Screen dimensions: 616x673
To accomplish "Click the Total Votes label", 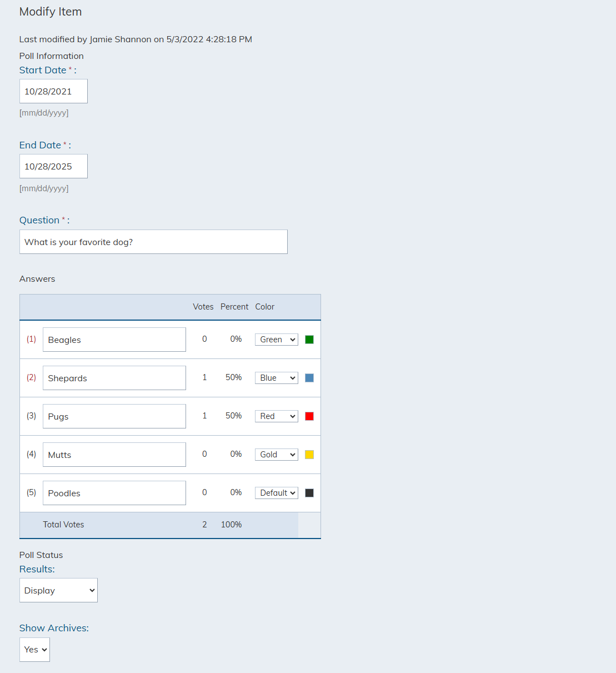I will 63,525.
